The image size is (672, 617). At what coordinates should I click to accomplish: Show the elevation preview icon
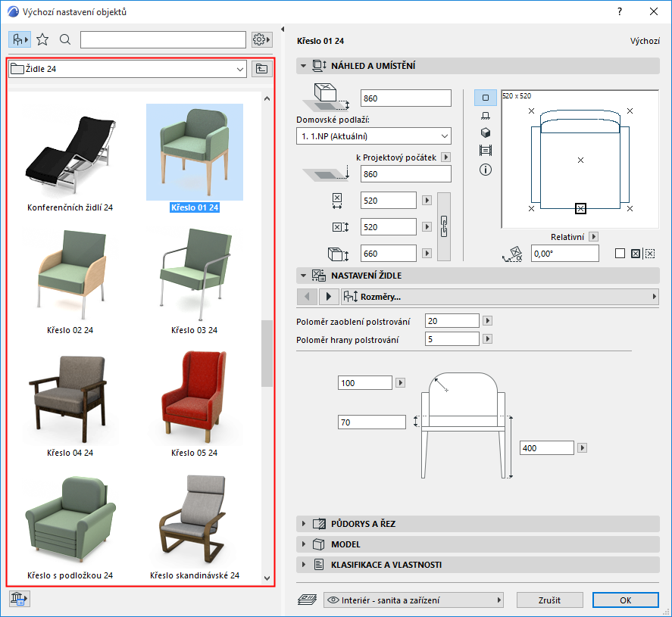point(486,116)
